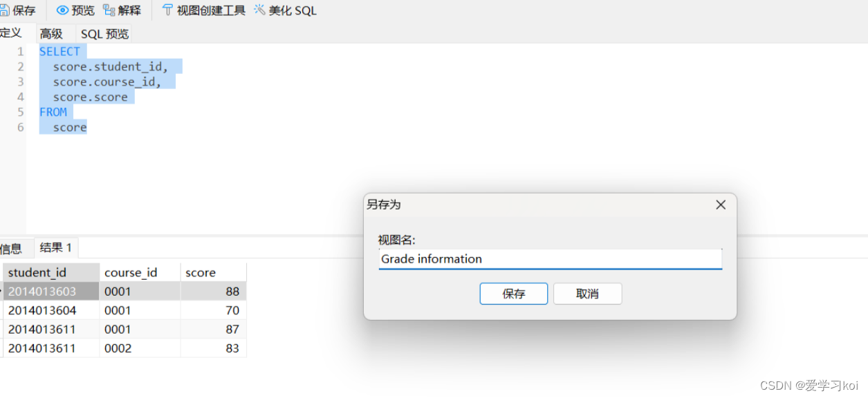Open the SQL 预览 tab

pyautogui.click(x=104, y=34)
